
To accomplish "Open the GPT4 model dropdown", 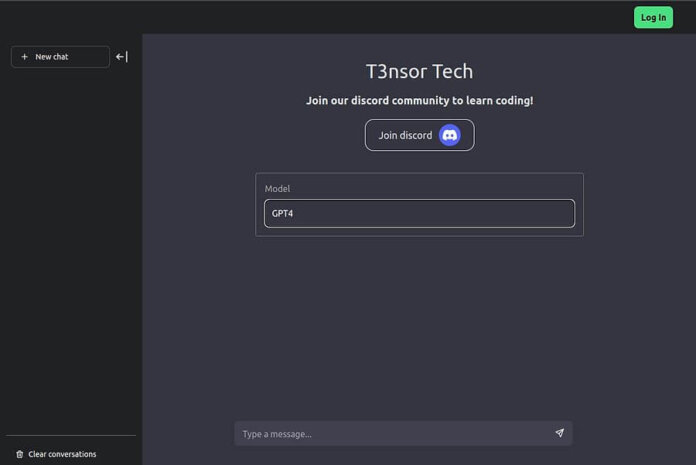I will point(419,213).
